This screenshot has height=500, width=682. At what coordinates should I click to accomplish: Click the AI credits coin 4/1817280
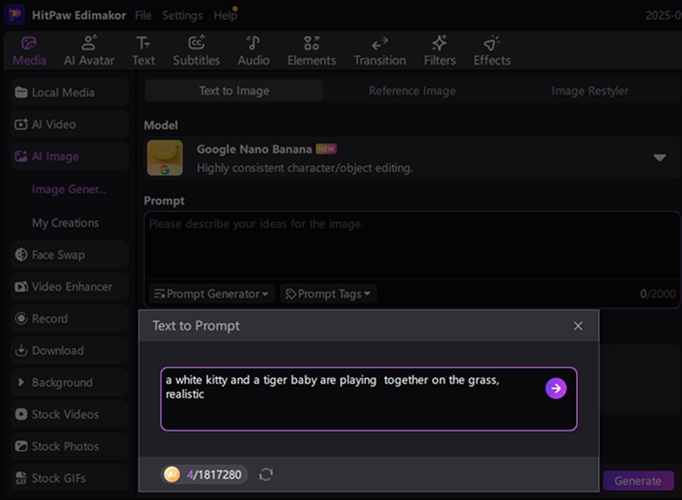tap(204, 474)
